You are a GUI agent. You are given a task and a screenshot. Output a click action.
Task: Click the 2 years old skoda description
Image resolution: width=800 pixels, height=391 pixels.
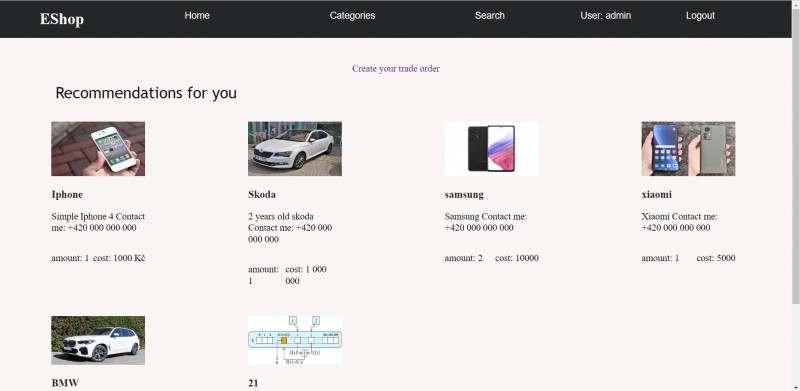(x=290, y=228)
